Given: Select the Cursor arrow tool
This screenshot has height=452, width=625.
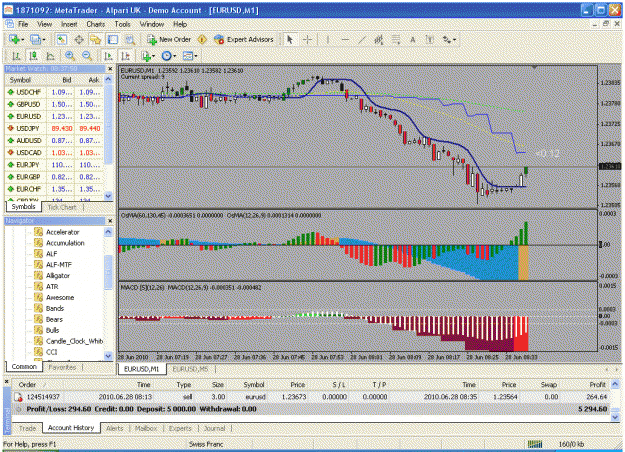Looking at the screenshot, I should coord(290,39).
